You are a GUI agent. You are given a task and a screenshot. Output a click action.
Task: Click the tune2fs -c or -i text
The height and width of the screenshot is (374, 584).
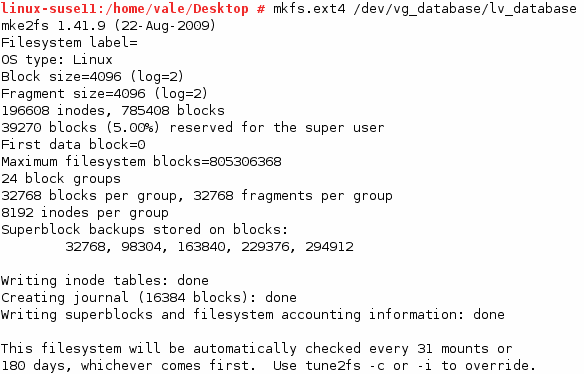click(x=369, y=366)
